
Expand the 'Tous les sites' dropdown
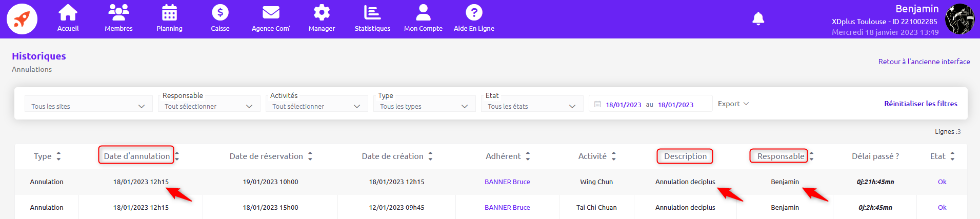pyautogui.click(x=88, y=106)
